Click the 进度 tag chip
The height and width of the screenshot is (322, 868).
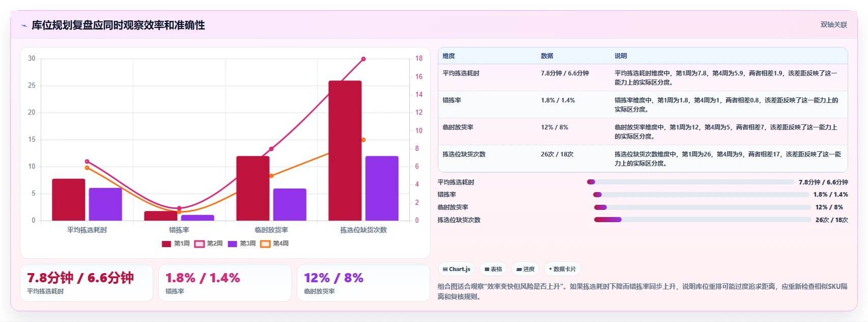click(x=525, y=269)
